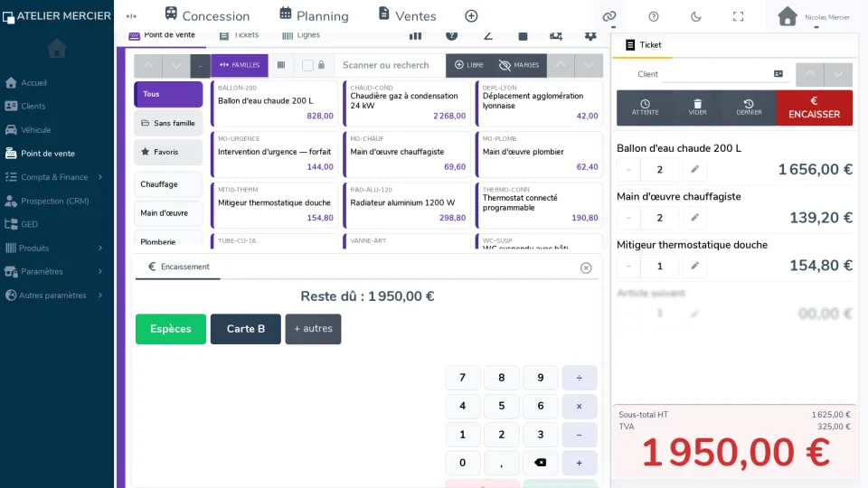Recall the DERNIER ticket
Screen dimensions: 868x488
749,108
